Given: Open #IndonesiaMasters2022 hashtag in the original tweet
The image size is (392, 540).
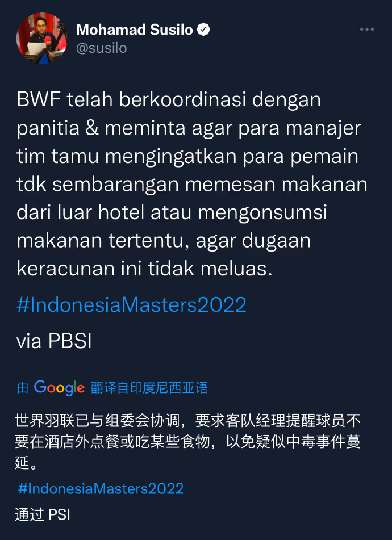Looking at the screenshot, I should tap(132, 305).
